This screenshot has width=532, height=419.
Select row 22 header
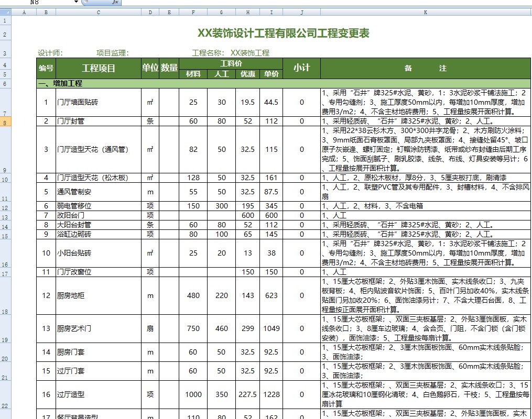tap(5, 394)
